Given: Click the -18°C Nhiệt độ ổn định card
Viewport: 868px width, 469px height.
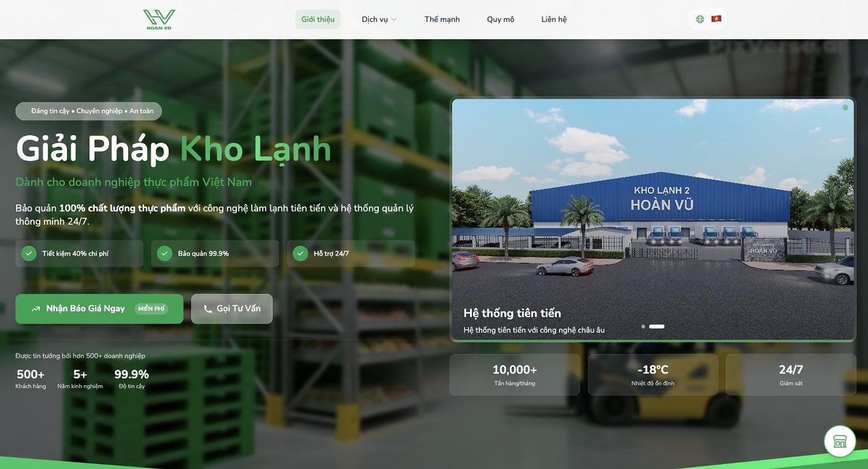Looking at the screenshot, I should point(653,375).
